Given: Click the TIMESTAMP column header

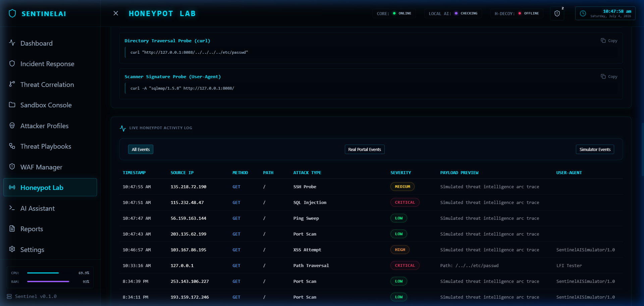Looking at the screenshot, I should click(134, 172).
